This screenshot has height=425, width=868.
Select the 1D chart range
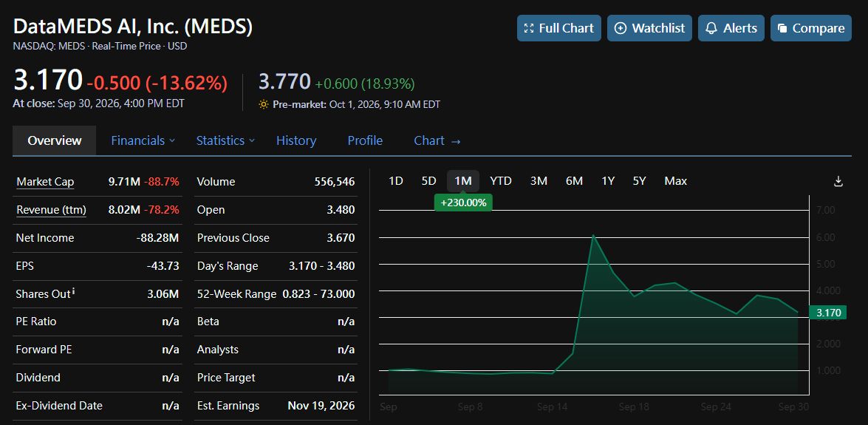tap(396, 181)
